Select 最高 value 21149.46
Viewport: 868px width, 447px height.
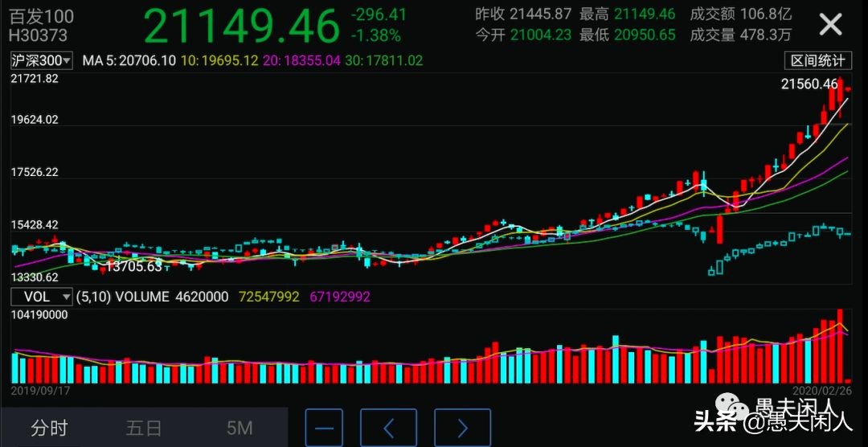tap(645, 14)
